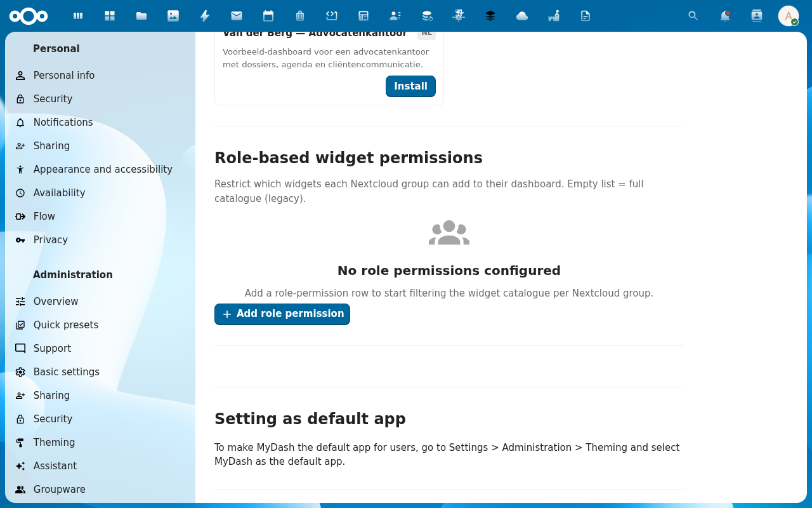Open the table layout app icon
Viewport: 812px width, 508px height.
click(363, 16)
